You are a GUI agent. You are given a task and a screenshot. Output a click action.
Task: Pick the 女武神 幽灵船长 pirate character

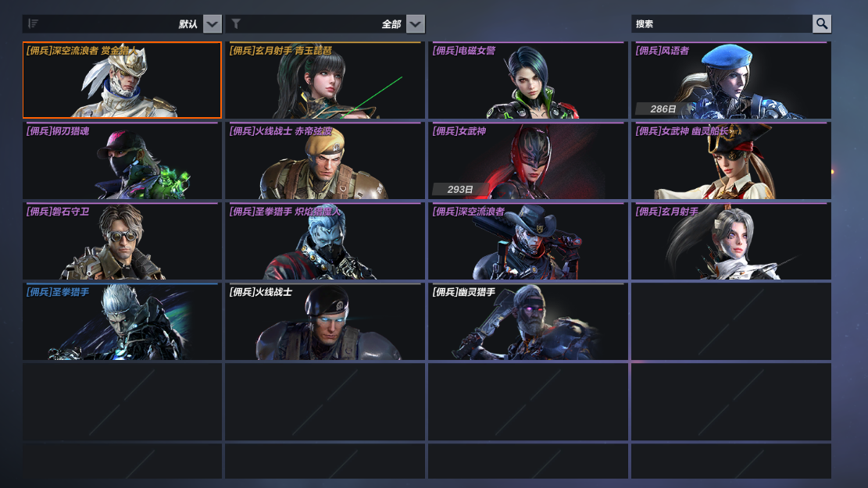(731, 160)
